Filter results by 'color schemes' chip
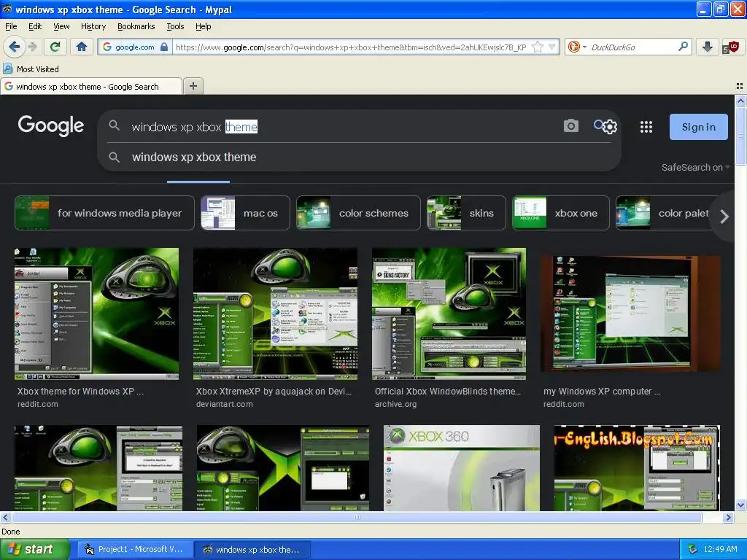The width and height of the screenshot is (747, 560). click(x=358, y=213)
